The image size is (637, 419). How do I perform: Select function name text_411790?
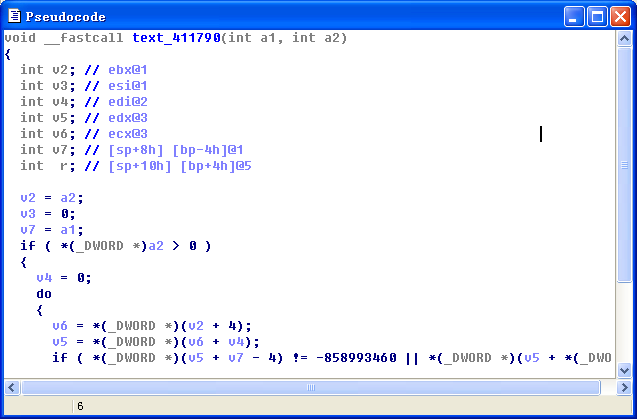[x=177, y=38]
